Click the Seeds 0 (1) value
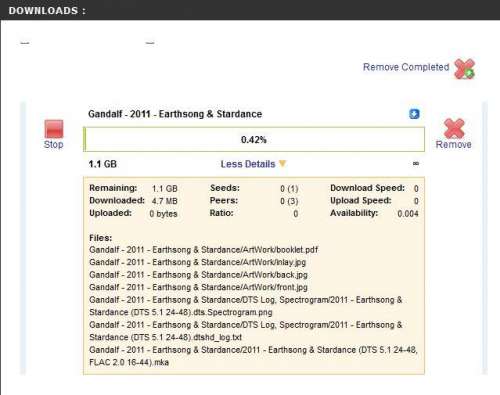This screenshot has height=395, width=500. (289, 189)
